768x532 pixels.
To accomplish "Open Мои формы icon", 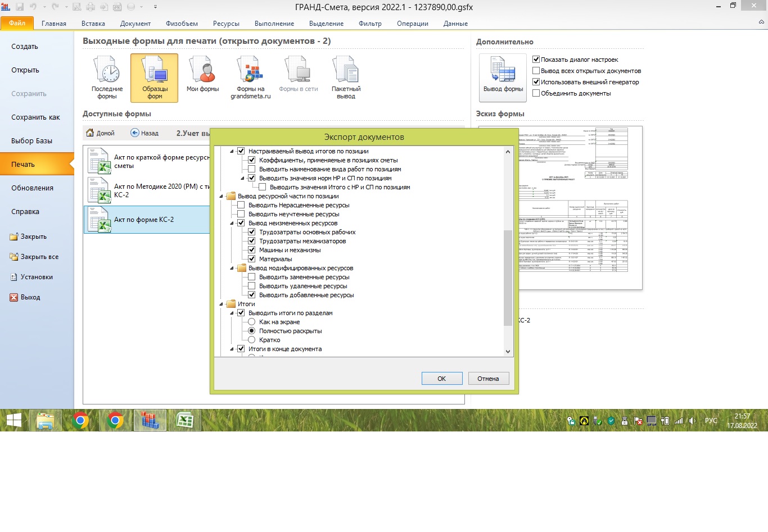I will 202,70.
